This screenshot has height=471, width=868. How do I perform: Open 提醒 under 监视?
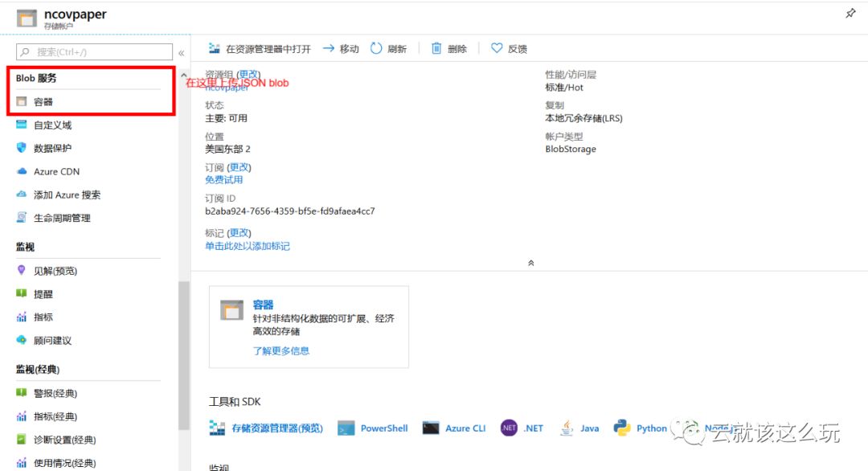[43, 294]
